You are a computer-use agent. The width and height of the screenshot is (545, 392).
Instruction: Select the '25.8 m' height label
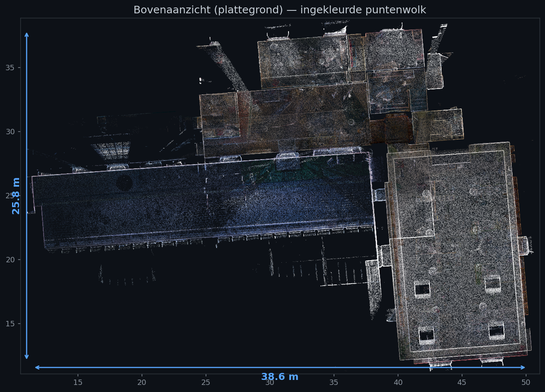tap(16, 196)
